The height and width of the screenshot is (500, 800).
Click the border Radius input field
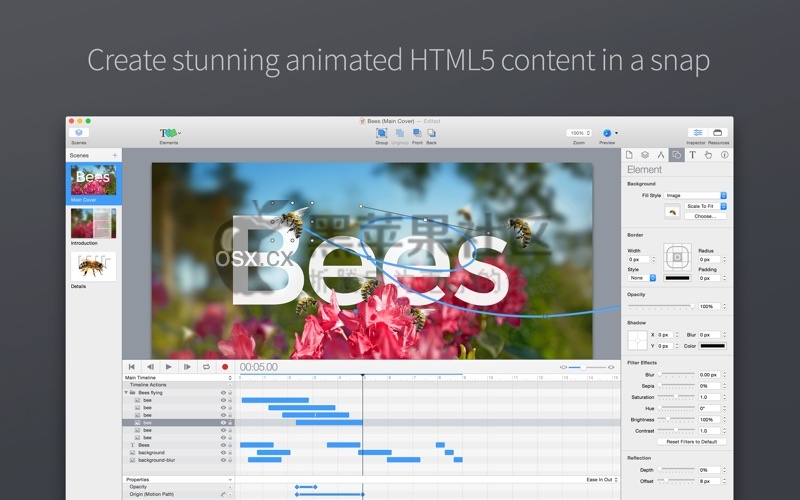pos(709,260)
